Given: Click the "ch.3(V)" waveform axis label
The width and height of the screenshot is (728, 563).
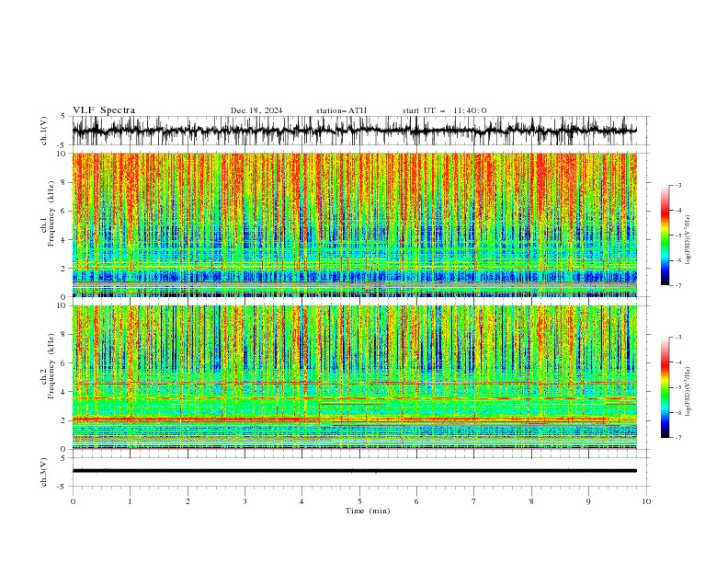Looking at the screenshot, I should (x=44, y=472).
